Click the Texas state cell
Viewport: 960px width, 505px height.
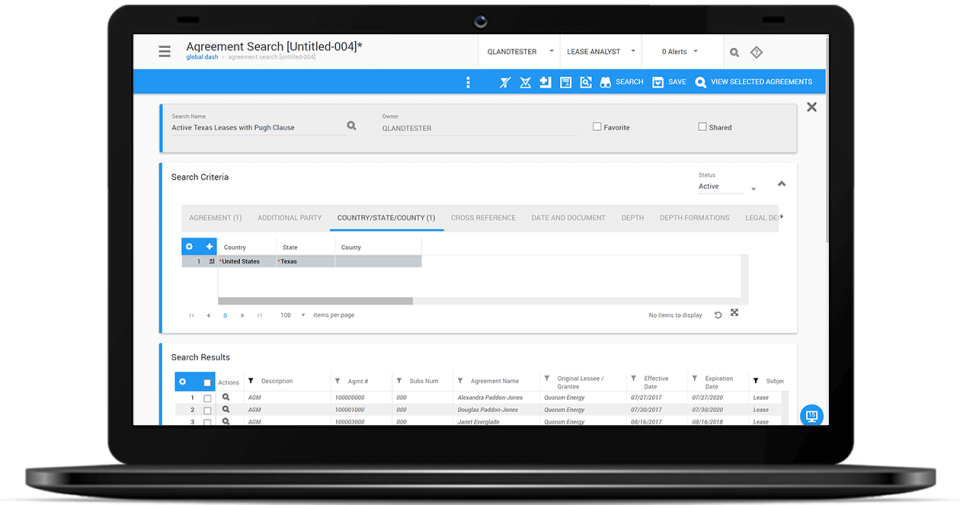pyautogui.click(x=306, y=261)
